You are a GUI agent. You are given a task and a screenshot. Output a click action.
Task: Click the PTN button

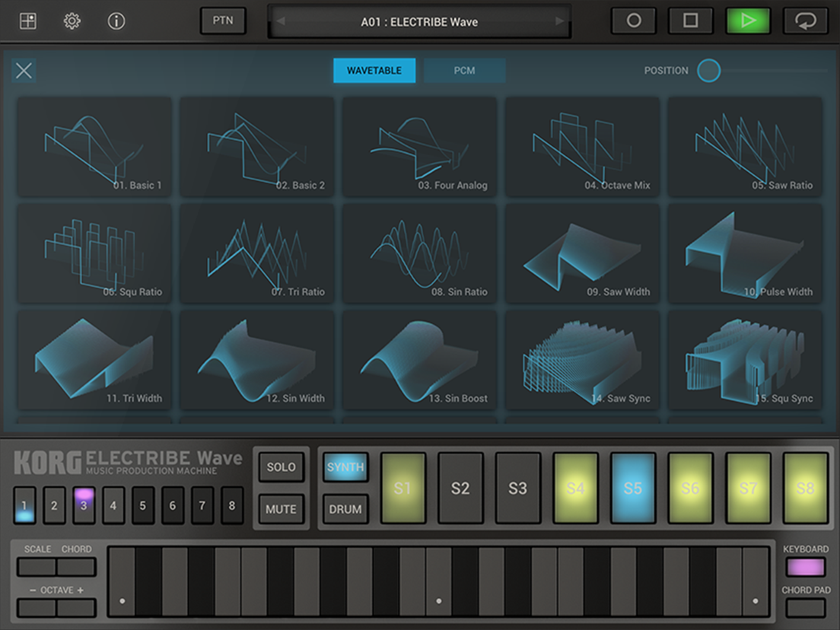pos(223,21)
